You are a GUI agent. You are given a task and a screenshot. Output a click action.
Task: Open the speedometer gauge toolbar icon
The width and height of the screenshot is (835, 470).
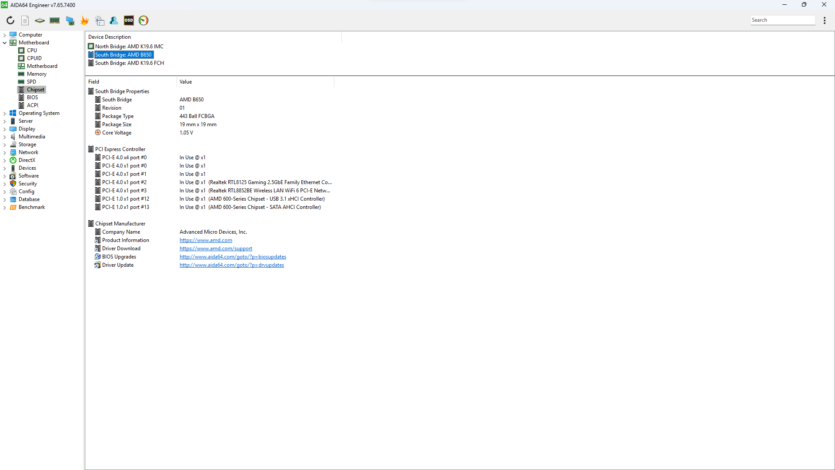click(x=143, y=20)
